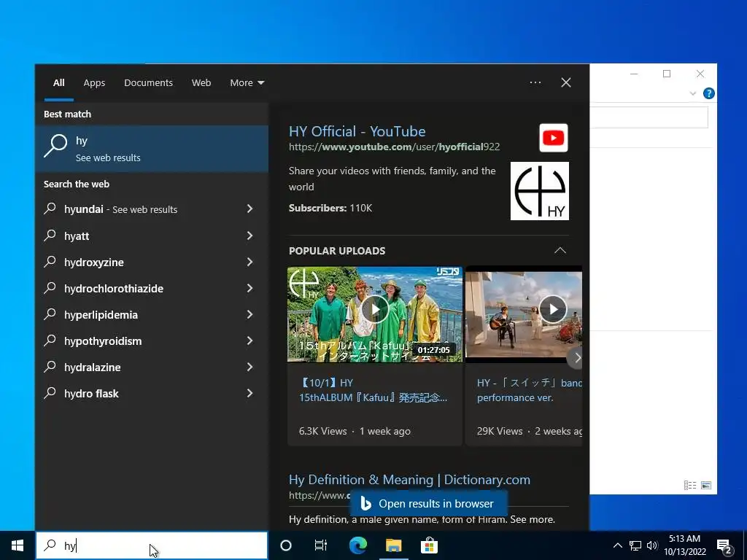The width and height of the screenshot is (747, 560).
Task: Select the All search tab
Action: tap(59, 83)
